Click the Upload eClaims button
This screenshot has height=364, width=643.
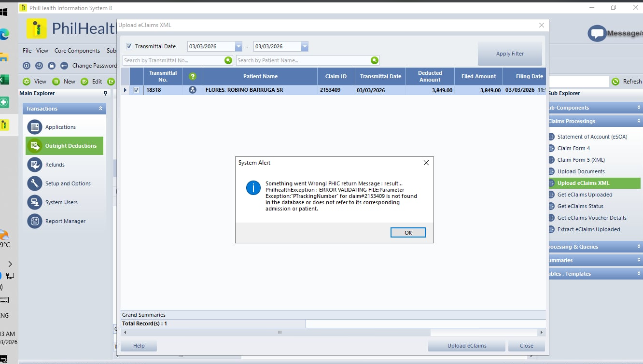pyautogui.click(x=467, y=346)
